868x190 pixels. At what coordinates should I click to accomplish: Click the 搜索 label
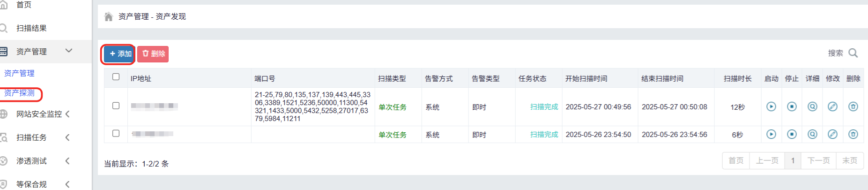click(836, 53)
